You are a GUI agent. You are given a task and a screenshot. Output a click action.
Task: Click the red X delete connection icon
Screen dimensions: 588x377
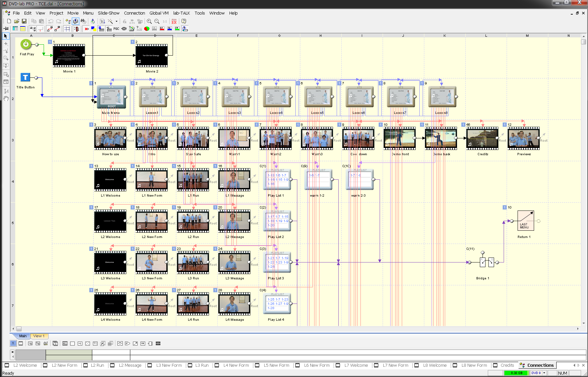click(x=87, y=29)
